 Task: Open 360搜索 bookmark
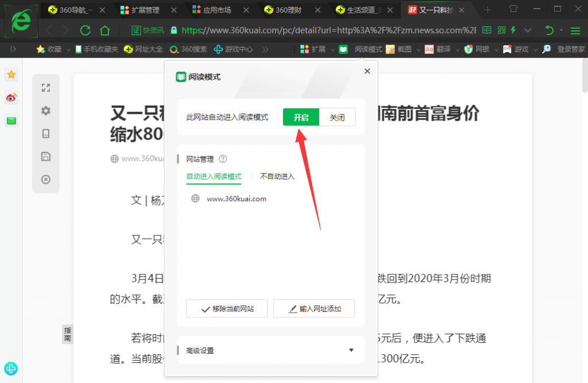(188, 49)
